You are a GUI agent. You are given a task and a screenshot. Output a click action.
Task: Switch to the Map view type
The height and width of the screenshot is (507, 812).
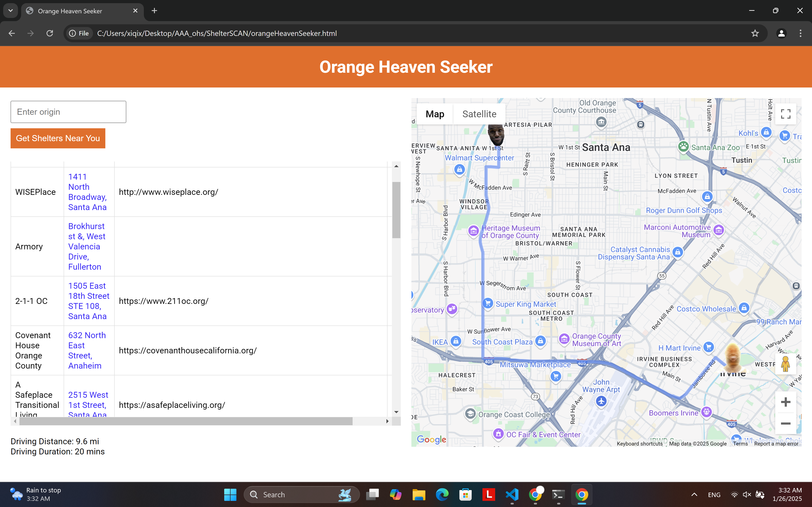click(x=435, y=114)
